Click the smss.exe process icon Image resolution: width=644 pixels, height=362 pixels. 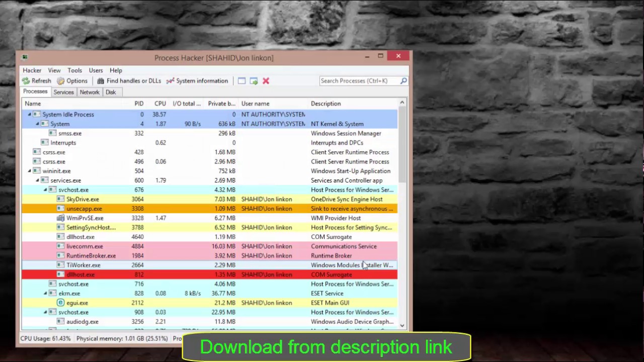(x=53, y=133)
